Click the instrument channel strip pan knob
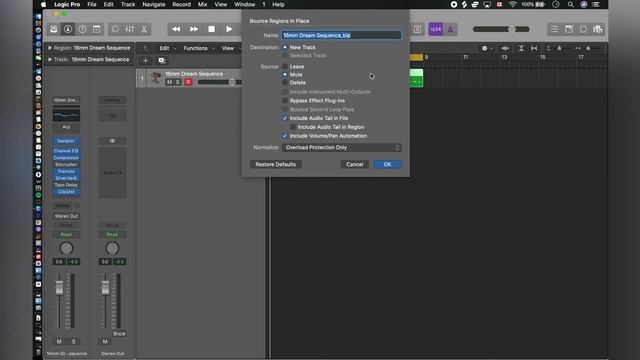Screen dimensions: 640x360 (x=66, y=248)
